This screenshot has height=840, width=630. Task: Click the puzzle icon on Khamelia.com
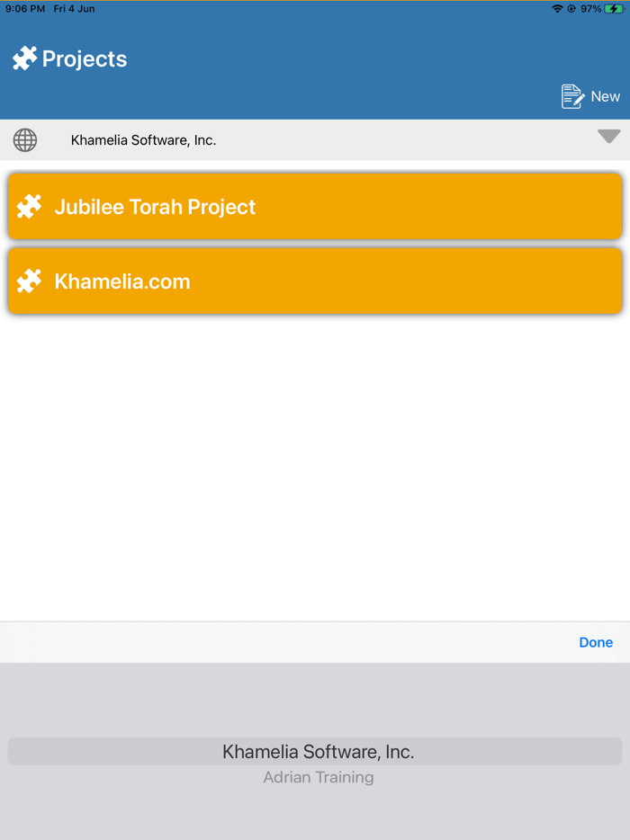(29, 281)
